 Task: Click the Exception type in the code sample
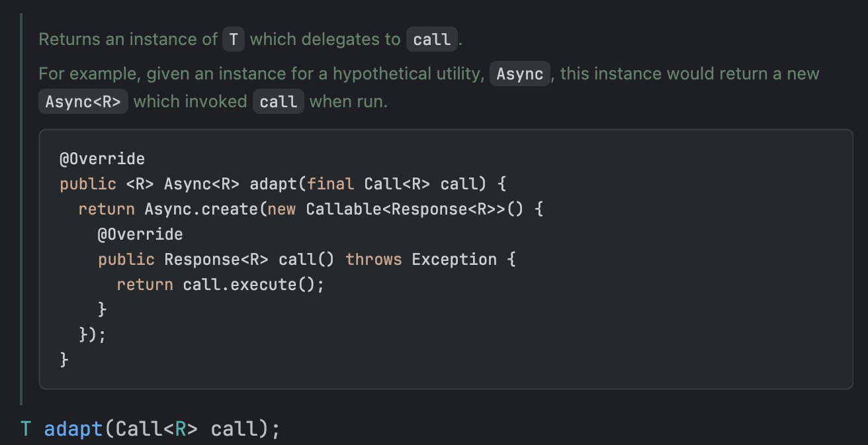pos(454,260)
